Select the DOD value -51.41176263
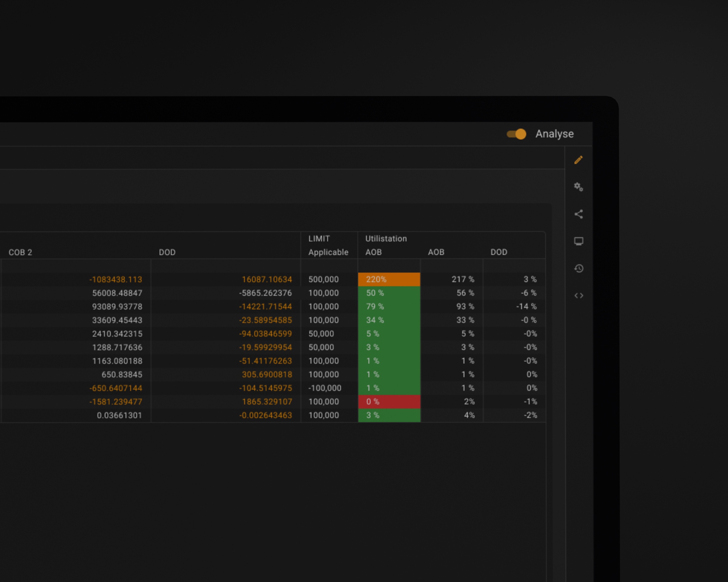This screenshot has width=728, height=582. (265, 361)
